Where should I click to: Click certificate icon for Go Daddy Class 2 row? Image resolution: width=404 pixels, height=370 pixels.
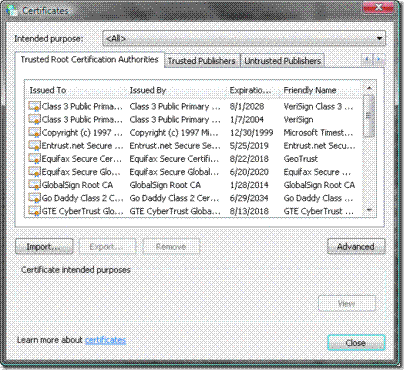pyautogui.click(x=34, y=198)
